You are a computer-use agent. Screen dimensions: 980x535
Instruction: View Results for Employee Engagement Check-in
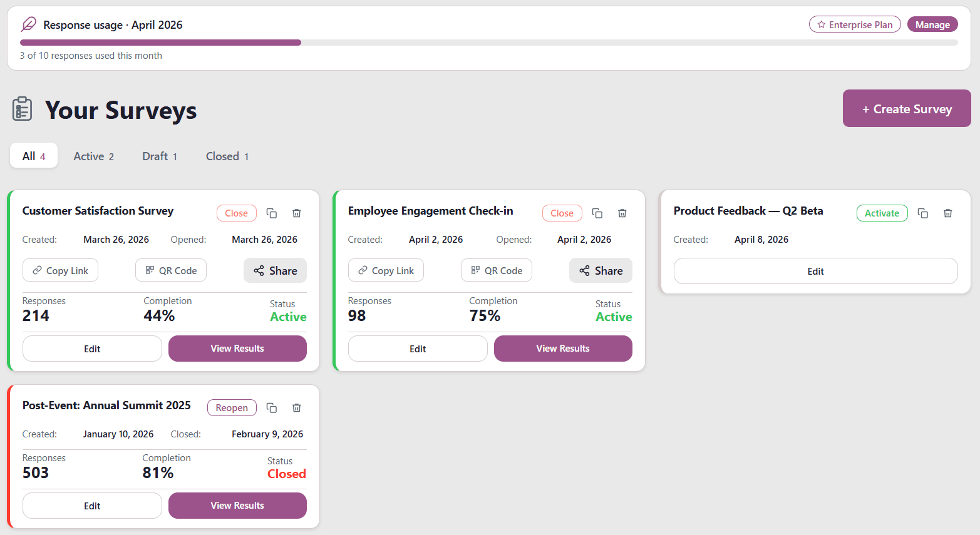pos(562,348)
